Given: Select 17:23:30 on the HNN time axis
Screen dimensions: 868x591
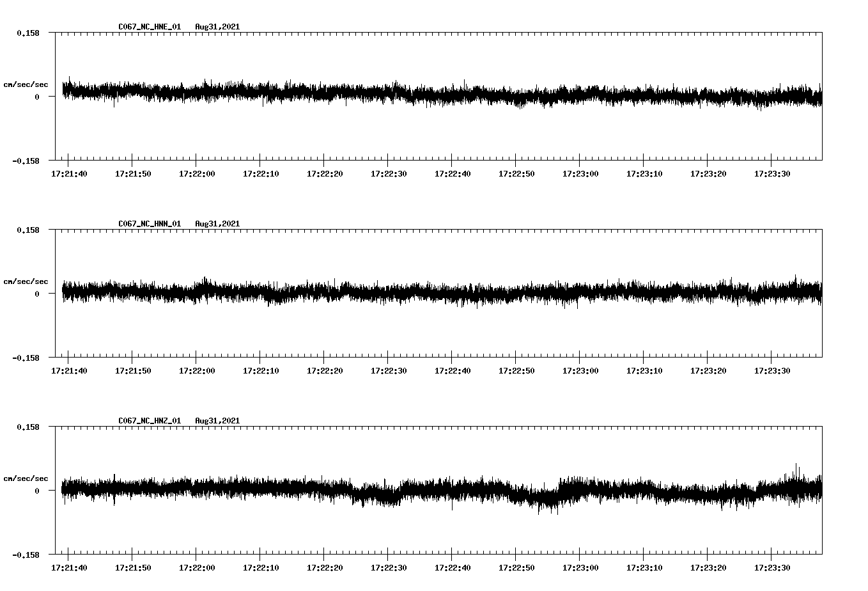Looking at the screenshot, I should pyautogui.click(x=772, y=370).
